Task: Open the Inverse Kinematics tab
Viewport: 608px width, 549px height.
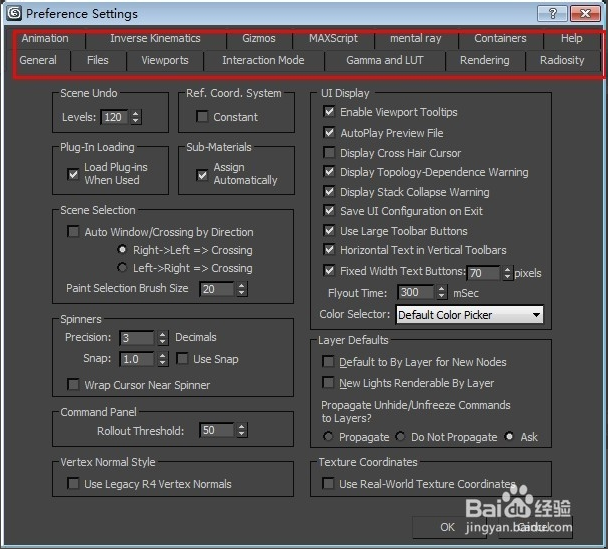Action: (x=155, y=38)
